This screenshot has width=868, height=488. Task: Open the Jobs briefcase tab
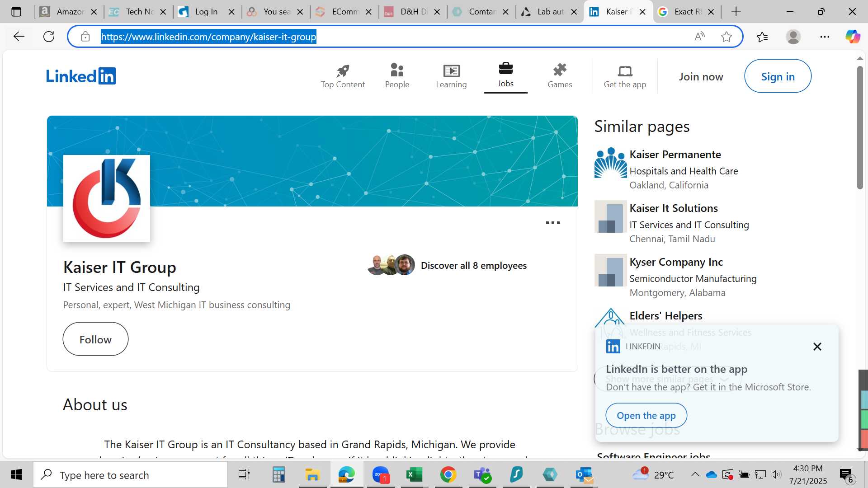pyautogui.click(x=505, y=76)
